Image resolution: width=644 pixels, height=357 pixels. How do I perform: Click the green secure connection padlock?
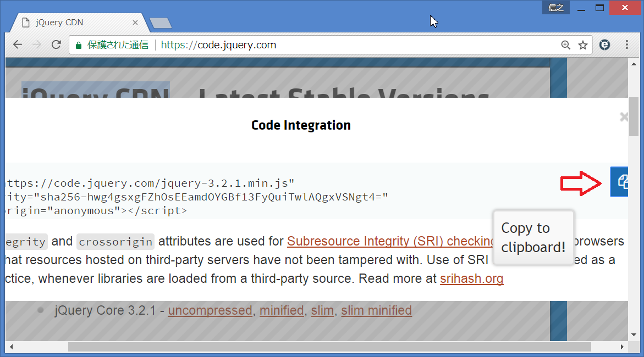click(x=79, y=45)
